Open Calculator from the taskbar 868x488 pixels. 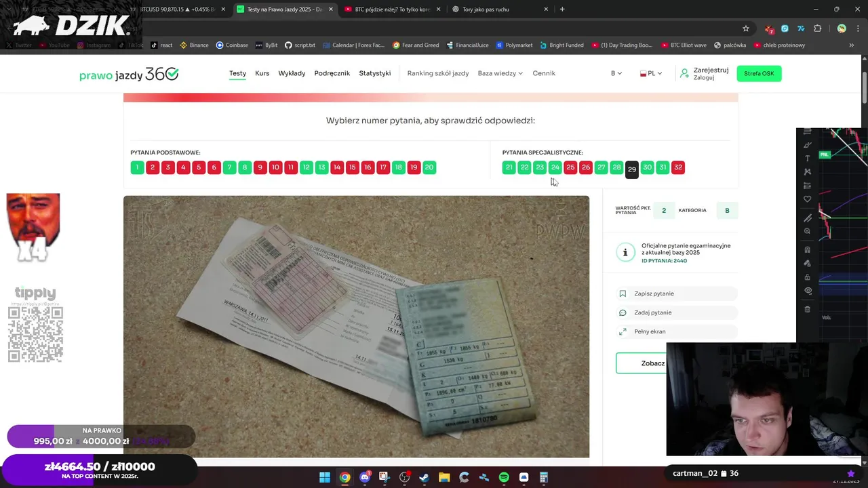pos(544,477)
